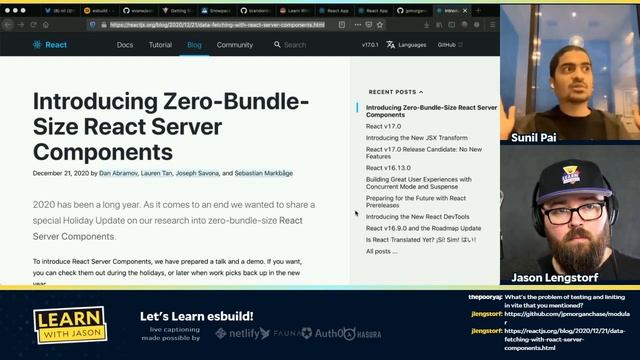Click the Learn With Jason logo

point(70,325)
